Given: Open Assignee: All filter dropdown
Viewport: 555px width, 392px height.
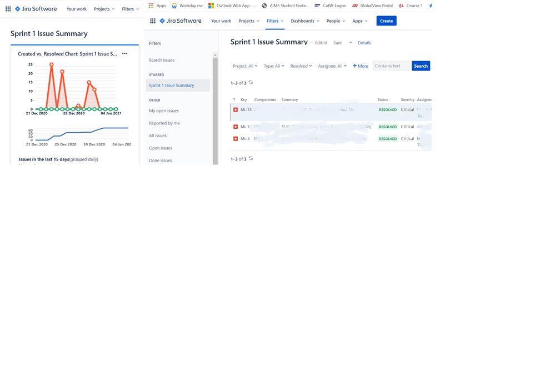Looking at the screenshot, I should click(x=332, y=66).
